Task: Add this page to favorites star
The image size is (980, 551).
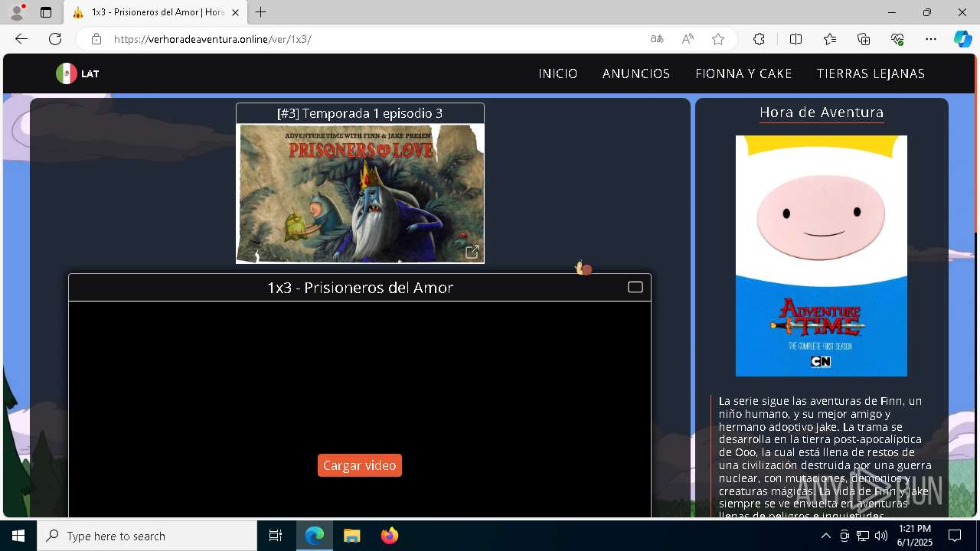Action: coord(718,39)
